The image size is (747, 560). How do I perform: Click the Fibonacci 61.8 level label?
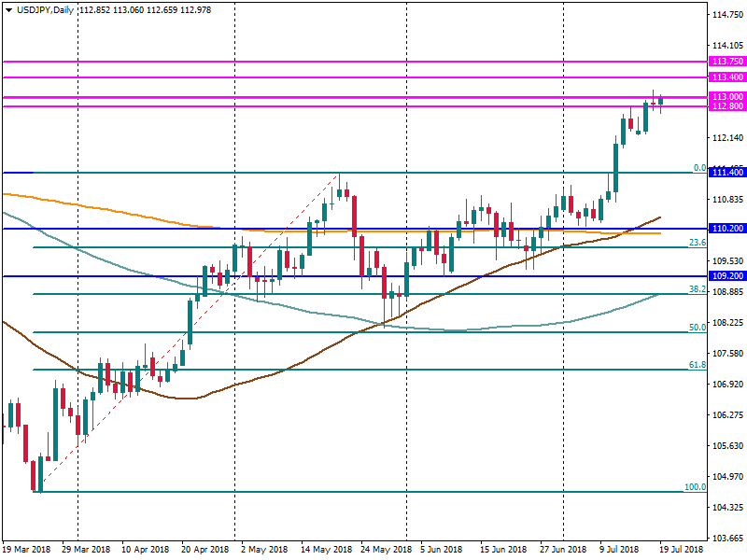(x=697, y=365)
